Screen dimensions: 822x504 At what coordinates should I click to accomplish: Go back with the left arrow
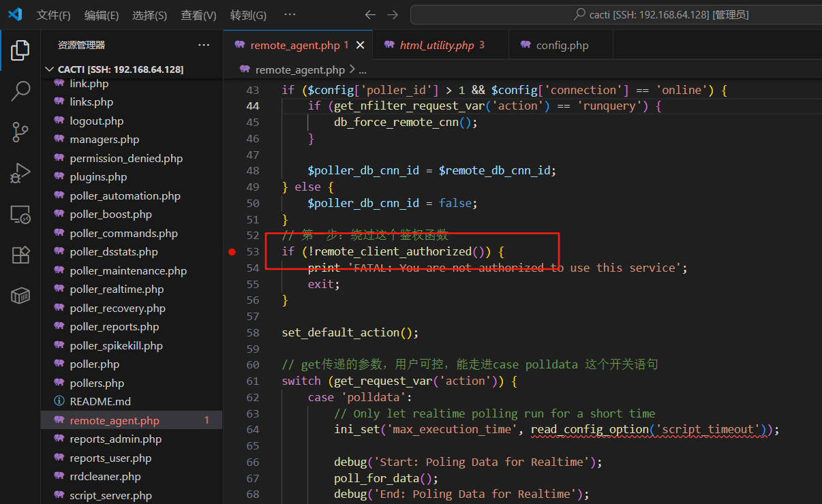pos(370,14)
